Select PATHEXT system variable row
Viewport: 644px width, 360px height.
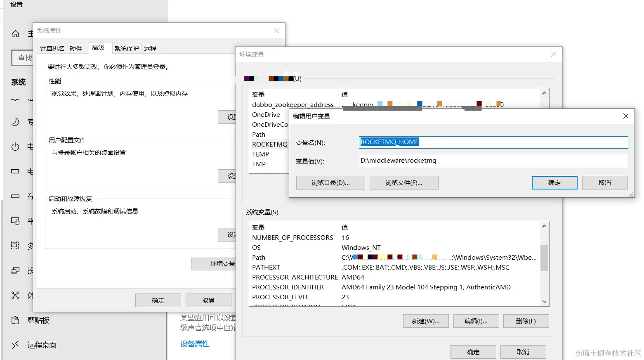[395, 267]
